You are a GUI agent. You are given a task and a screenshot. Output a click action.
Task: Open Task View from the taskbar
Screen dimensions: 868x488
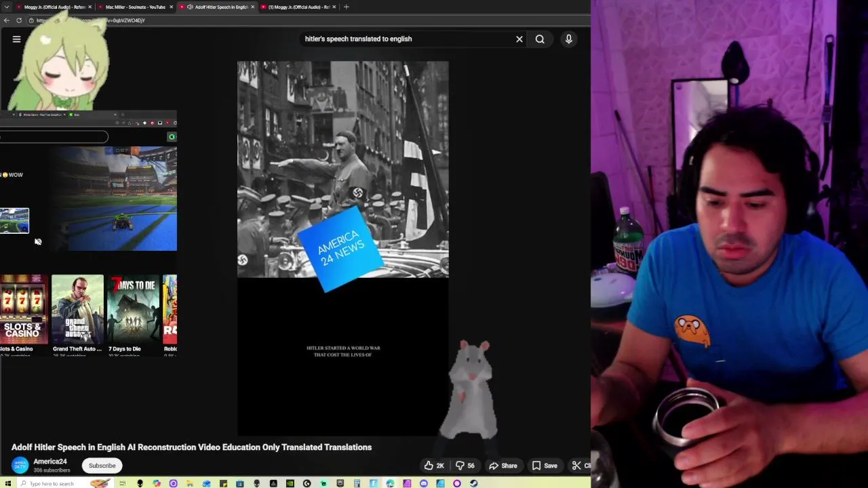coord(122,483)
